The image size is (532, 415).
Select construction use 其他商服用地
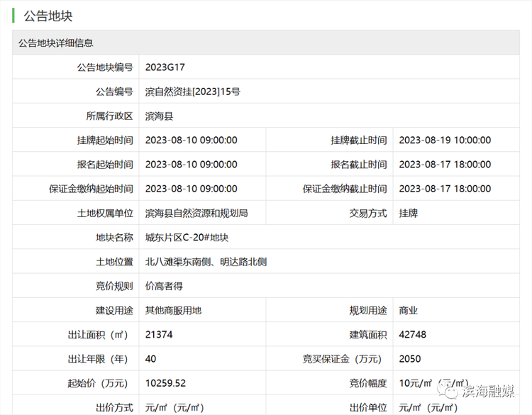coord(173,310)
